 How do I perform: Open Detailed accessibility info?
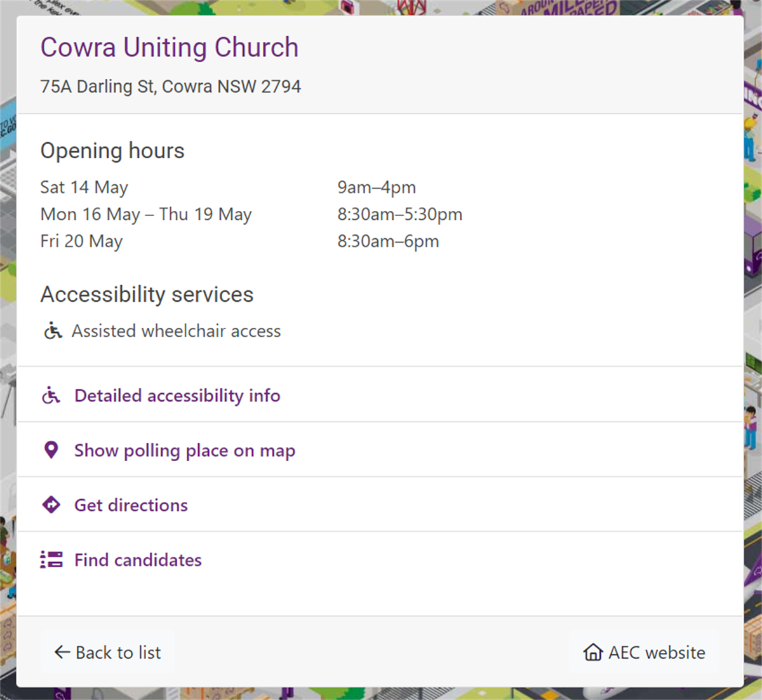pos(177,395)
